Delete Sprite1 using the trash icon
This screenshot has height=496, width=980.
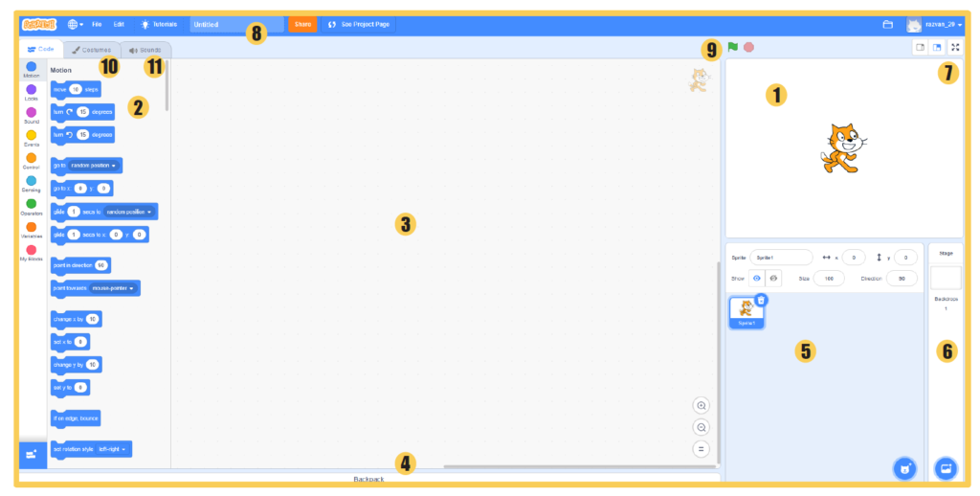coord(761,301)
